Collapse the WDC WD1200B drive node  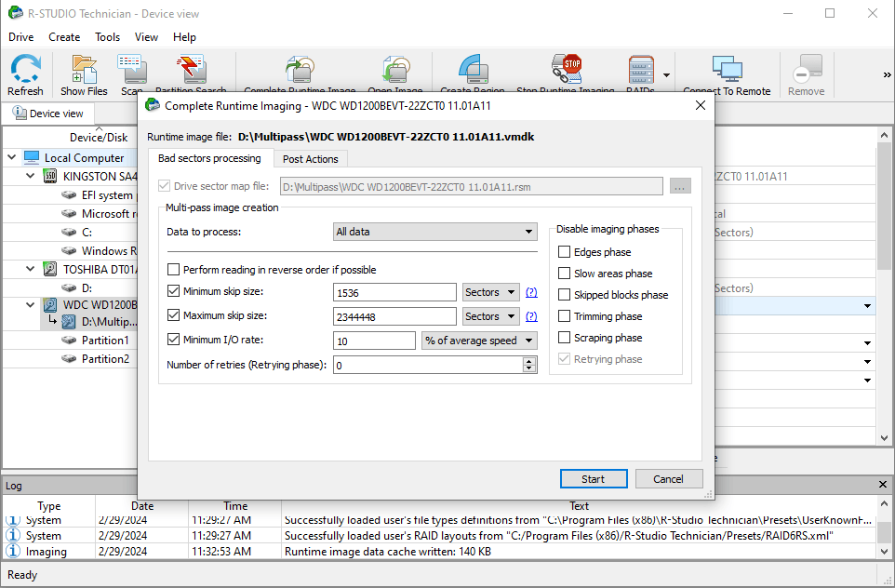tap(31, 304)
